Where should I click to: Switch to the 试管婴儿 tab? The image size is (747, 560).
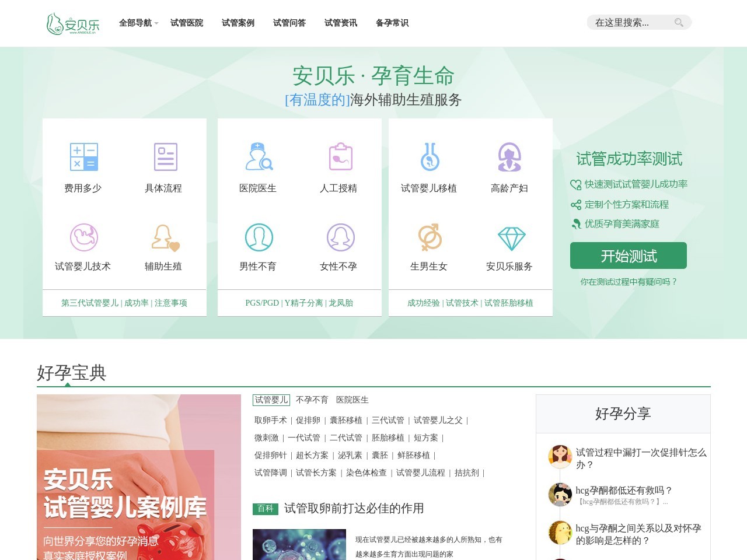271,400
